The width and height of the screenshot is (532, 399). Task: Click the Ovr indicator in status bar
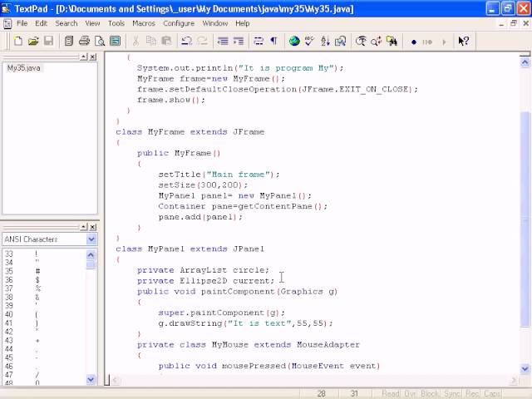click(410, 393)
